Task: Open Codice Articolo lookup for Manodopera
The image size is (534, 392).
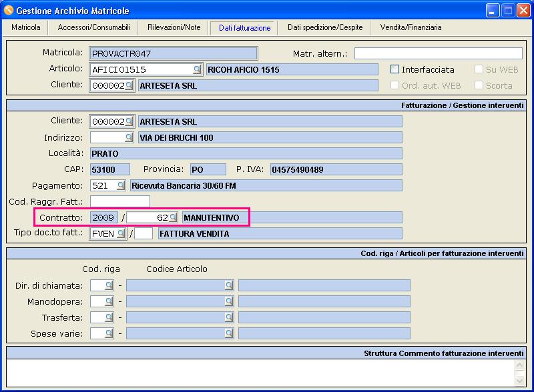Action: (230, 301)
